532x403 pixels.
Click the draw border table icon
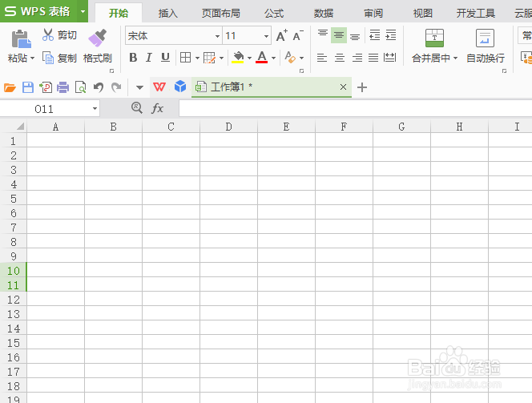pos(209,58)
